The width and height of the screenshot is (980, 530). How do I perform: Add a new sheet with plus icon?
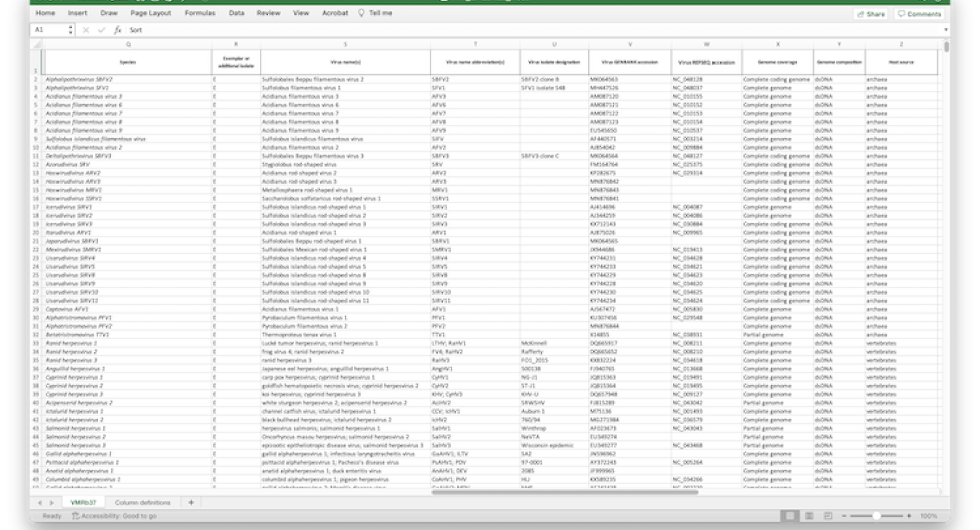coord(191,502)
